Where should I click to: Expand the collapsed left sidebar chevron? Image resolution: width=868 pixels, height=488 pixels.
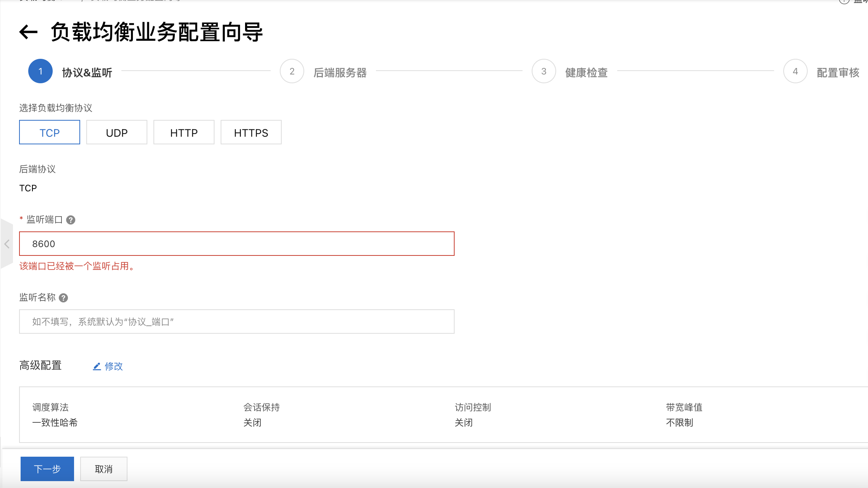point(6,244)
